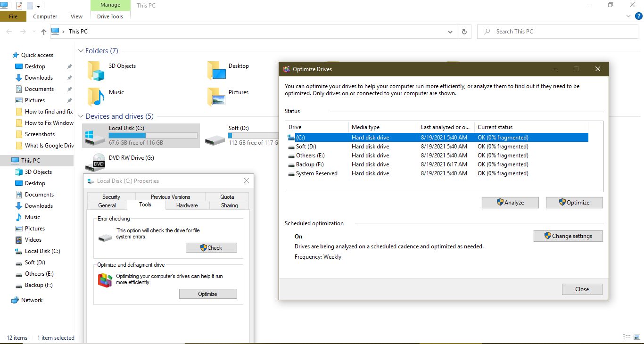
Task: Click Screenshots folder in Quick access
Action: 40,134
